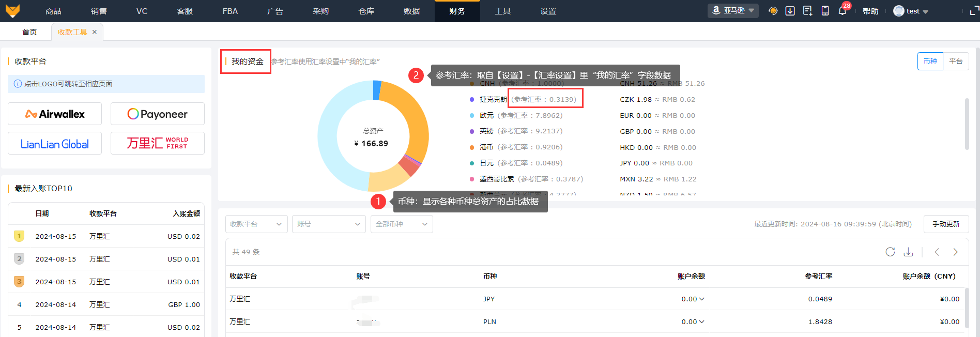
Task: Click the 捷克克朗 legend color dot
Action: pos(472,99)
